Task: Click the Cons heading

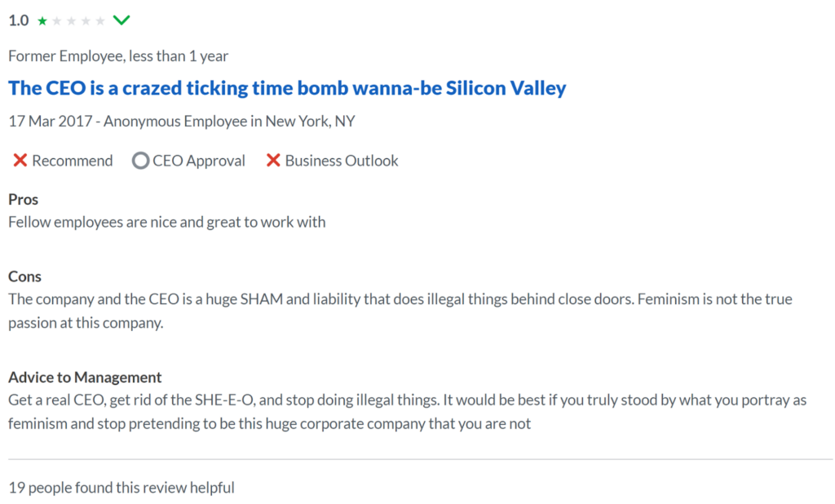Action: tap(24, 276)
